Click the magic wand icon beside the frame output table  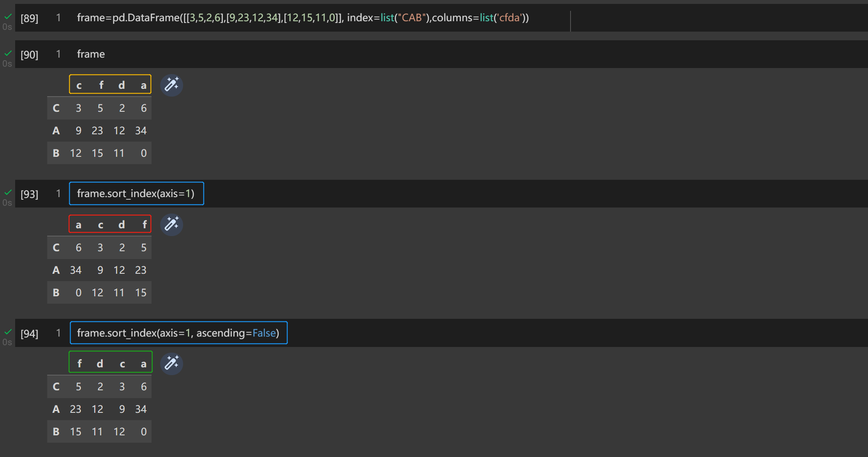pos(171,85)
